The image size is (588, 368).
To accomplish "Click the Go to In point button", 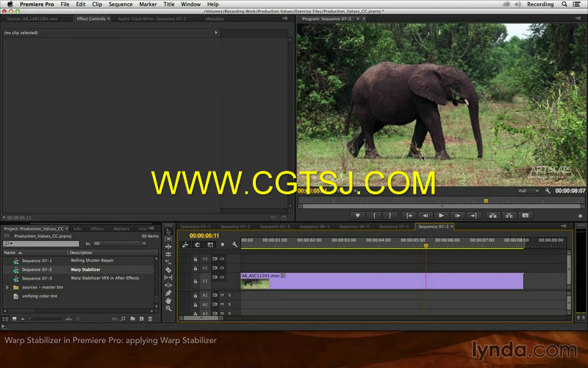I will [x=409, y=216].
